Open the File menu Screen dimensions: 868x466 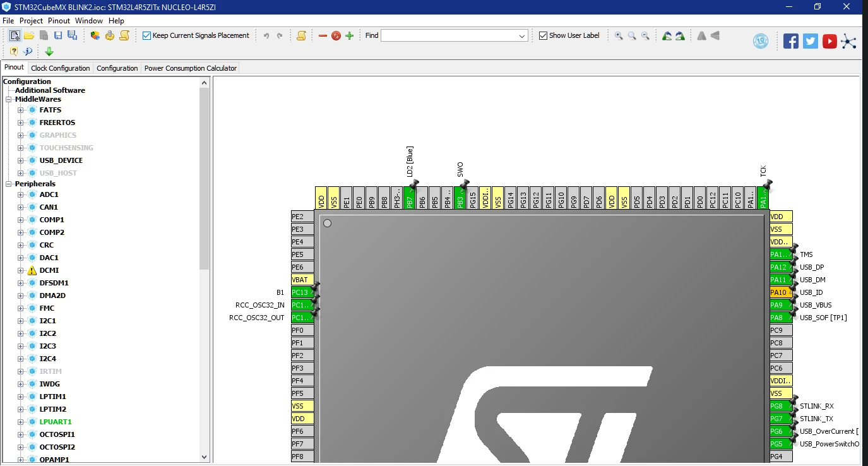[x=8, y=21]
